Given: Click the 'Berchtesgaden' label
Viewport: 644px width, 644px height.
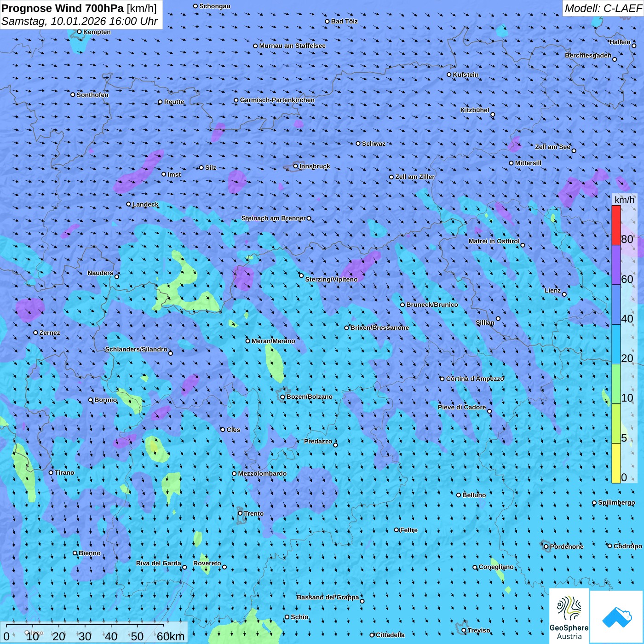Looking at the screenshot, I should [588, 55].
